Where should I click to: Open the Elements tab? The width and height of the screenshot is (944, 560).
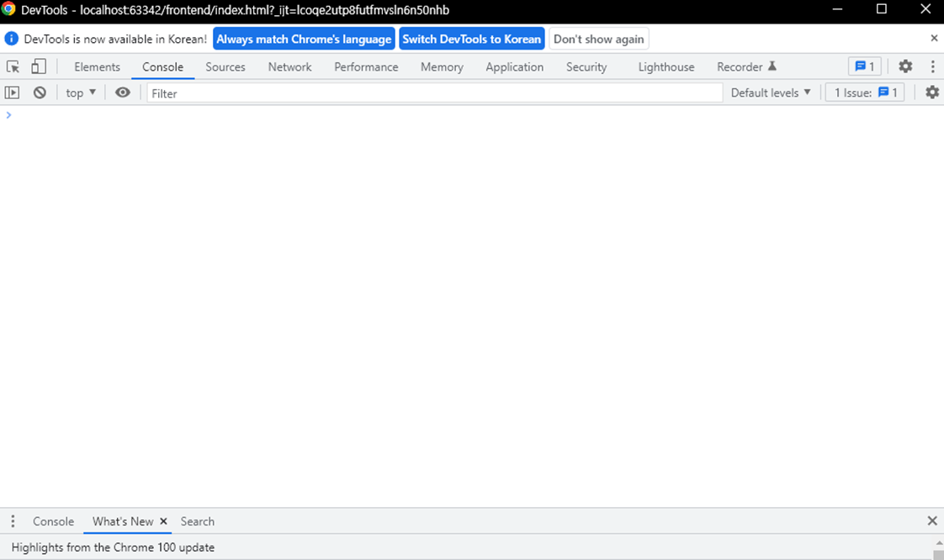(97, 66)
